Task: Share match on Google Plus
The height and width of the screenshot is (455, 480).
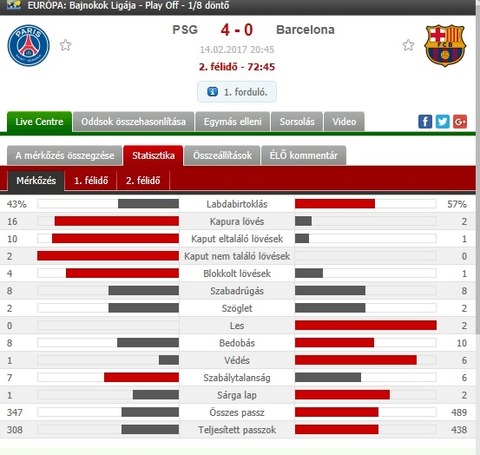Action: point(460,122)
